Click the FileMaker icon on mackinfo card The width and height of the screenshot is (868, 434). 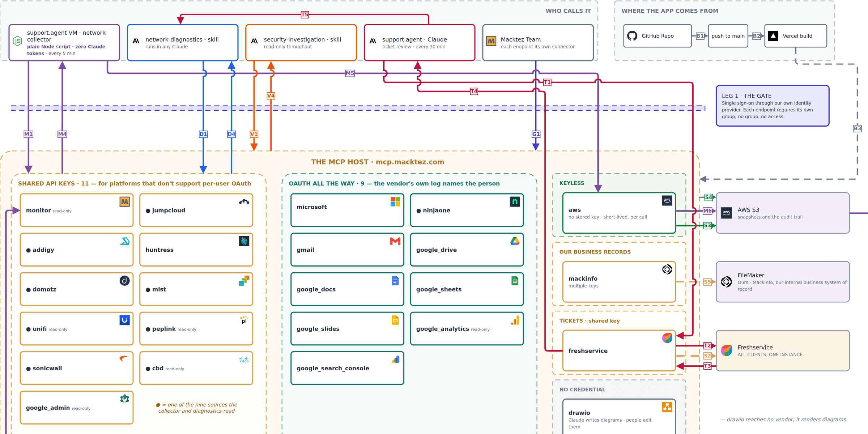667,269
